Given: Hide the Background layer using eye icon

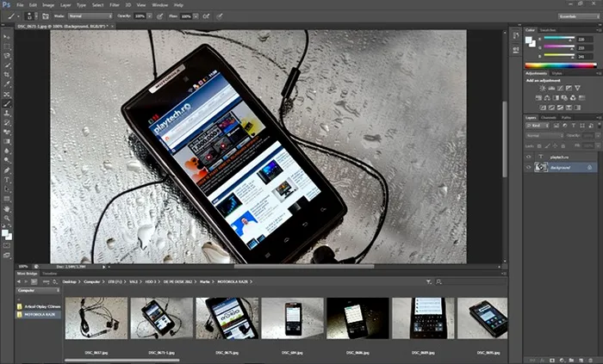Looking at the screenshot, I should tap(529, 167).
